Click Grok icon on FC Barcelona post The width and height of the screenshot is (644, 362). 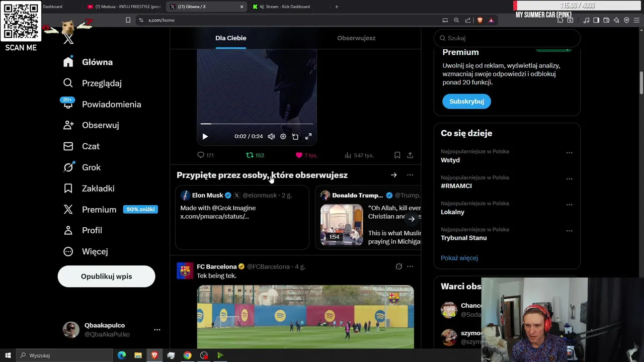pyautogui.click(x=398, y=266)
